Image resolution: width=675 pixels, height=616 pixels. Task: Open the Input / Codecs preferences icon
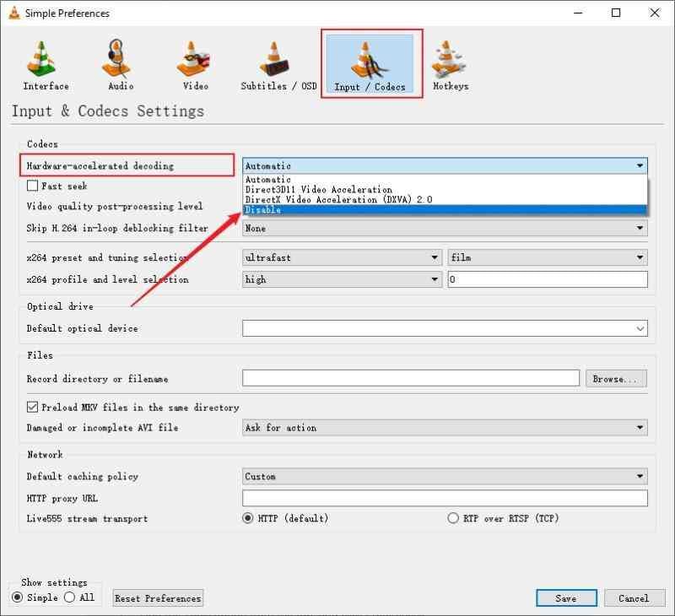pos(370,63)
